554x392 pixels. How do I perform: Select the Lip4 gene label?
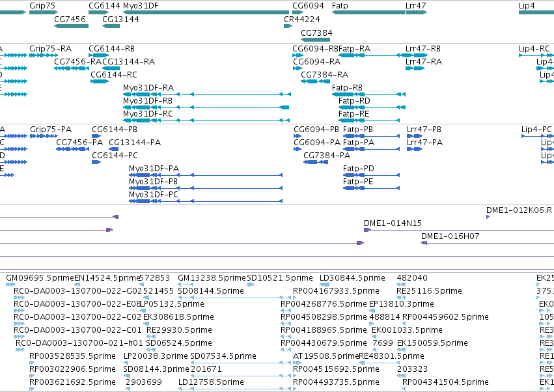pos(527,6)
